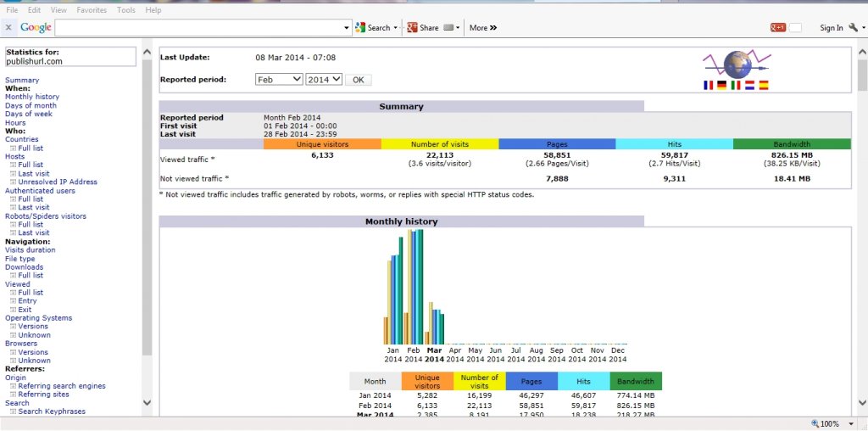This screenshot has height=431, width=868.
Task: Click the left frame scroll-down arrow
Action: point(147,403)
